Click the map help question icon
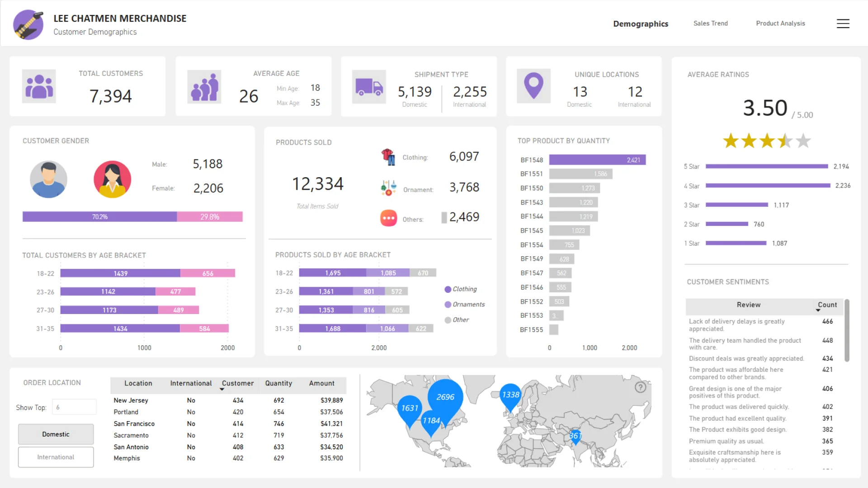868x488 pixels. point(640,387)
